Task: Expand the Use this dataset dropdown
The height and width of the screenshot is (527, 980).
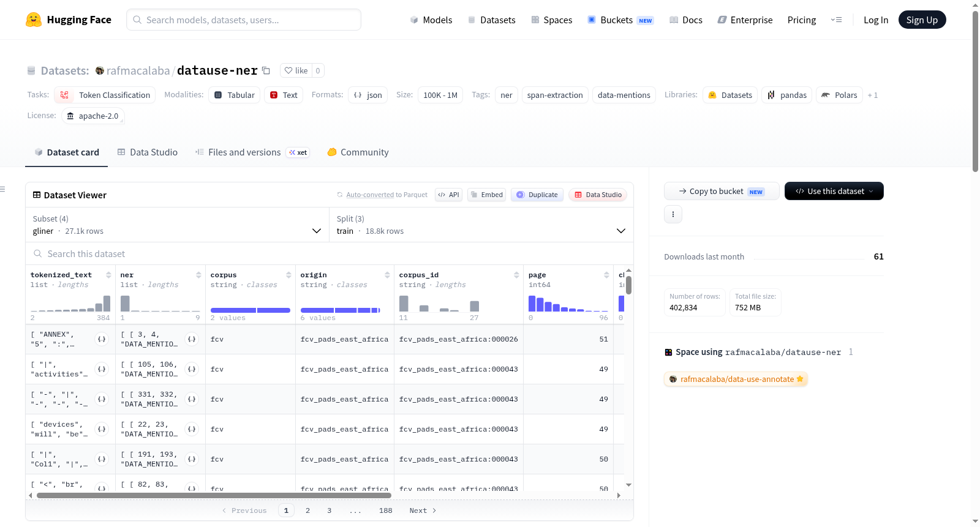Action: pyautogui.click(x=834, y=191)
